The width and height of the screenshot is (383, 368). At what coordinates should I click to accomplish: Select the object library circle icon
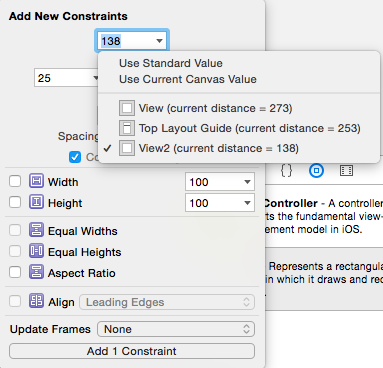(x=316, y=171)
